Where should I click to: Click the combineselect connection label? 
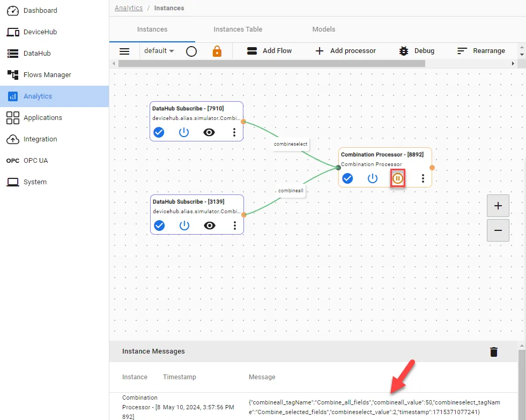(x=291, y=144)
